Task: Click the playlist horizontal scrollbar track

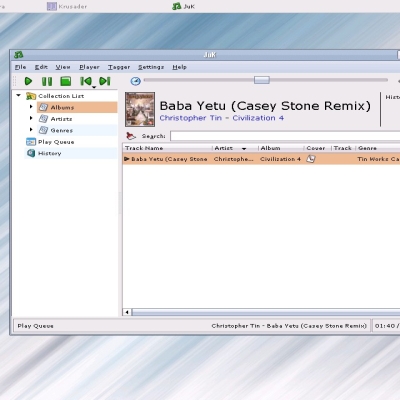Action: [x=266, y=312]
